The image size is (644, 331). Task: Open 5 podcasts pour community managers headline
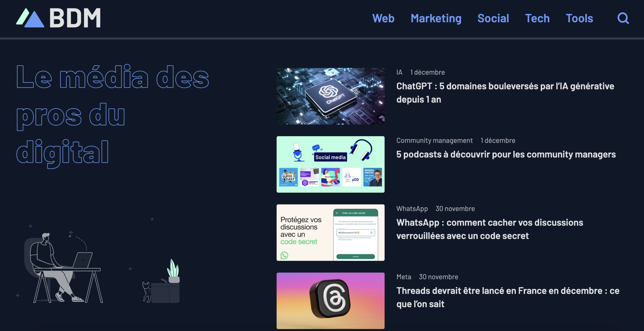click(506, 154)
